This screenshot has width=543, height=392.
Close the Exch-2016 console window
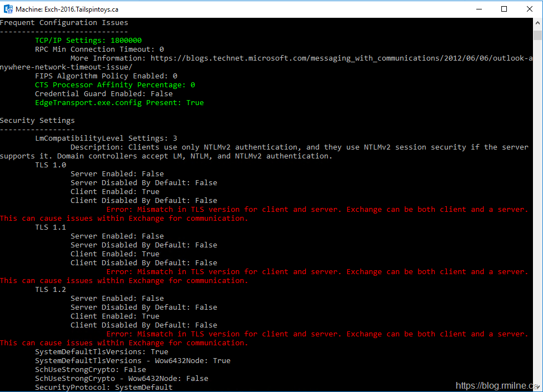point(530,9)
